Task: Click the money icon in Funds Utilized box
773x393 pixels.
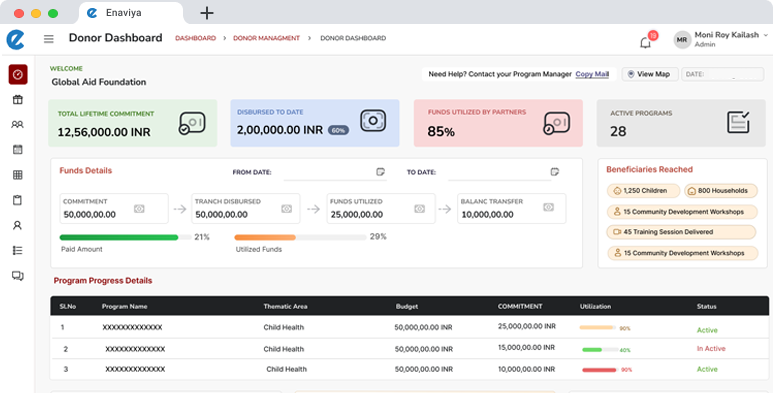Action: coord(420,209)
